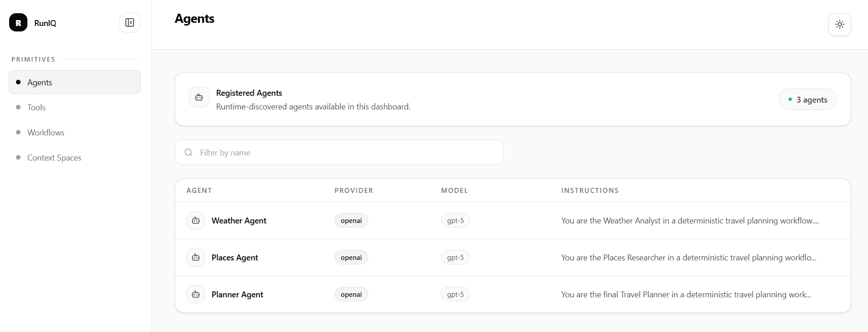Click the Registered Agents title

(x=249, y=93)
